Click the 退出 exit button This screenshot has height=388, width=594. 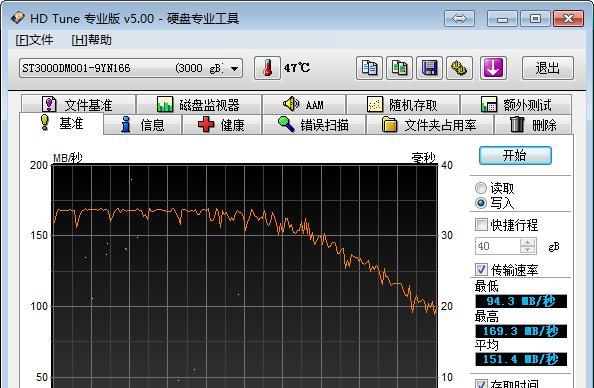tap(547, 68)
